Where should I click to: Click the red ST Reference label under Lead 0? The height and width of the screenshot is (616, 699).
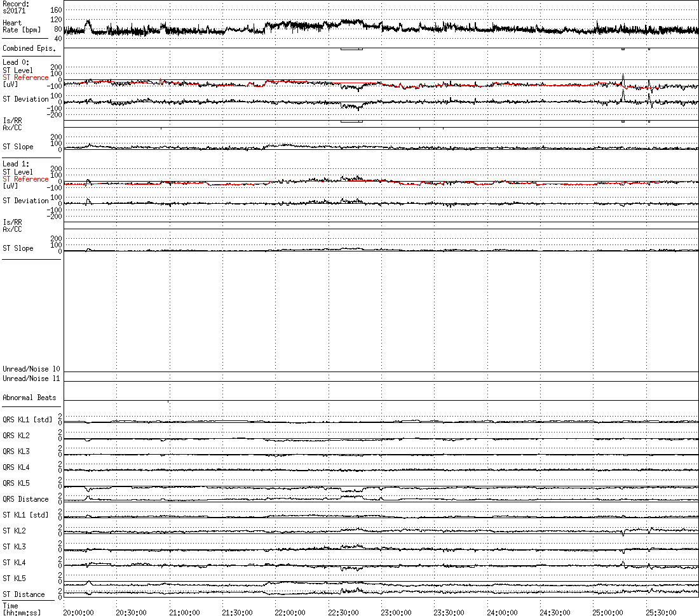(x=25, y=77)
